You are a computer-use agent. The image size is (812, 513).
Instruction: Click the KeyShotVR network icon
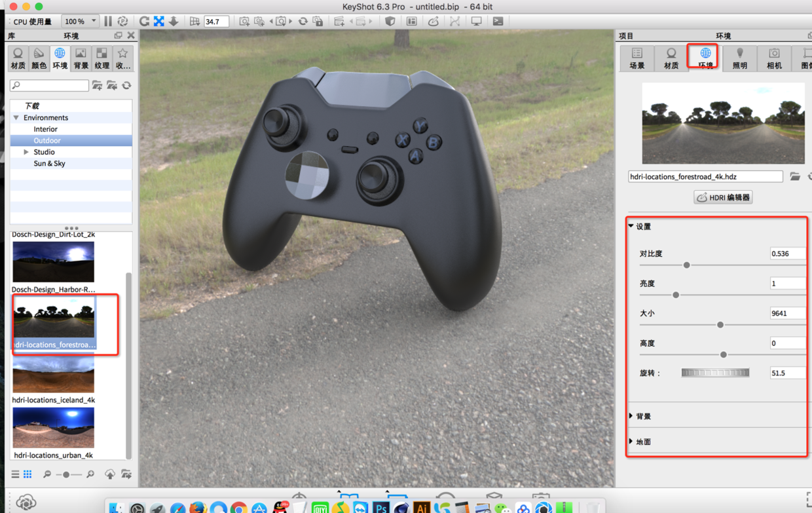pos(454,21)
